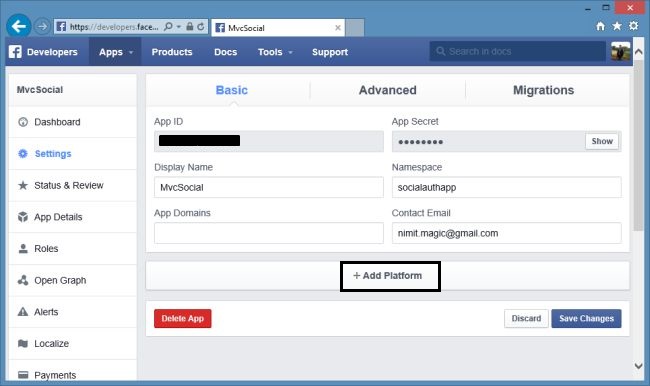Click the App Domains input field
The image size is (650, 386).
(x=269, y=233)
